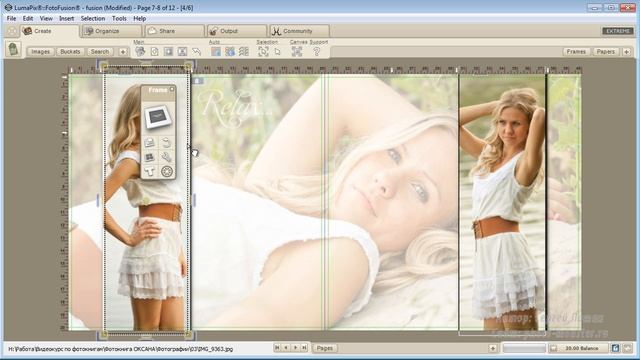640x360 pixels.
Task: Open the Selection menu
Action: point(93,18)
